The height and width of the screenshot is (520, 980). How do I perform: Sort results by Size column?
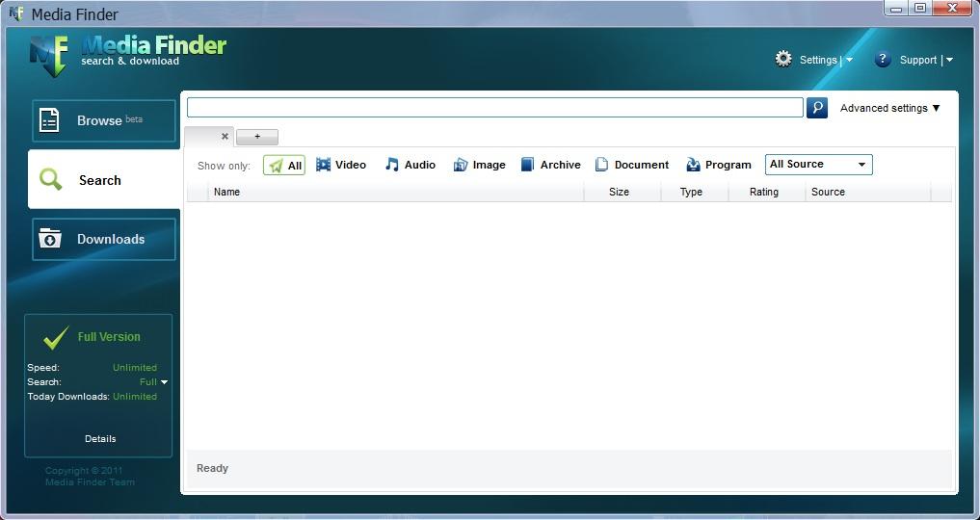[622, 192]
